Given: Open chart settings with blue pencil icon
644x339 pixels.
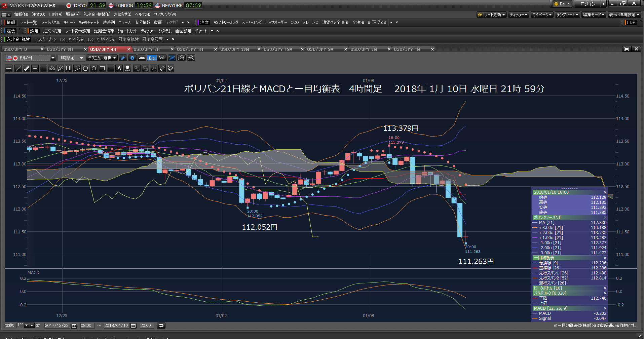Looking at the screenshot, I should (x=123, y=58).
